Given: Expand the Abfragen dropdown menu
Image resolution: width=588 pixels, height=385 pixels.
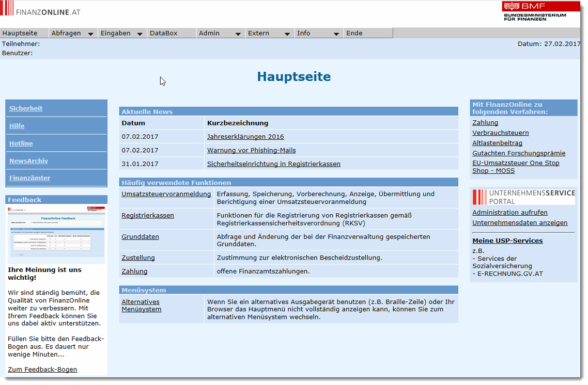Looking at the screenshot, I should (x=90, y=34).
